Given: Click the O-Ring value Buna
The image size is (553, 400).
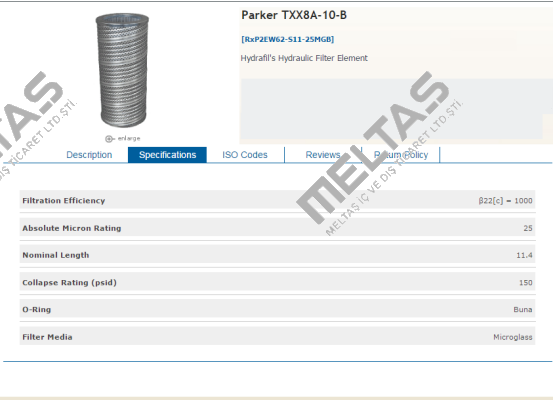Looking at the screenshot, I should pyautogui.click(x=523, y=309).
